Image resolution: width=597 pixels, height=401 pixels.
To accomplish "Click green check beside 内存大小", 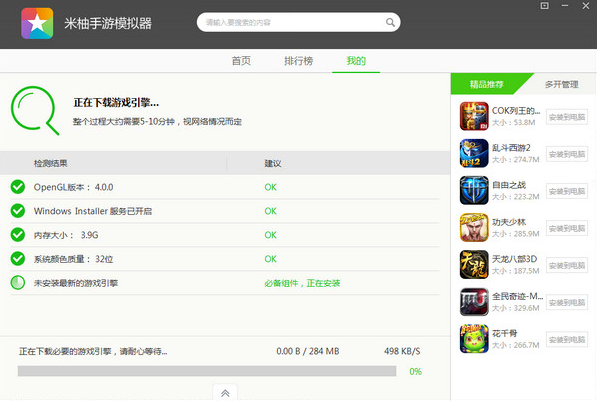I will (x=18, y=235).
